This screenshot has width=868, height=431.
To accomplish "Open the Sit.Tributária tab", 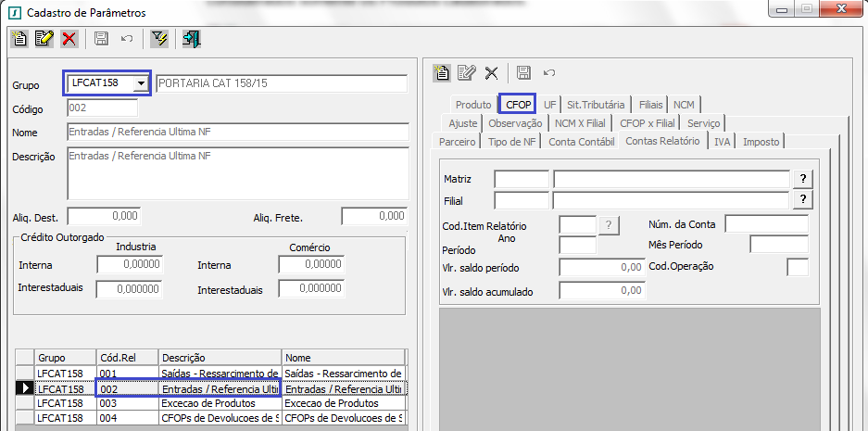I will tap(596, 105).
